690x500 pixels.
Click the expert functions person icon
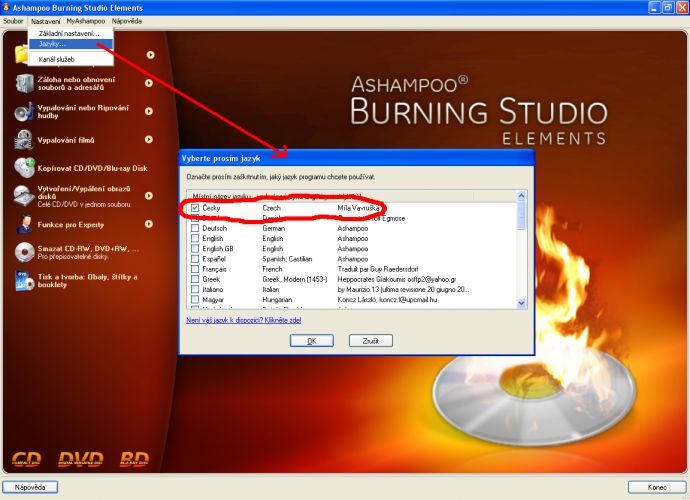pos(24,224)
